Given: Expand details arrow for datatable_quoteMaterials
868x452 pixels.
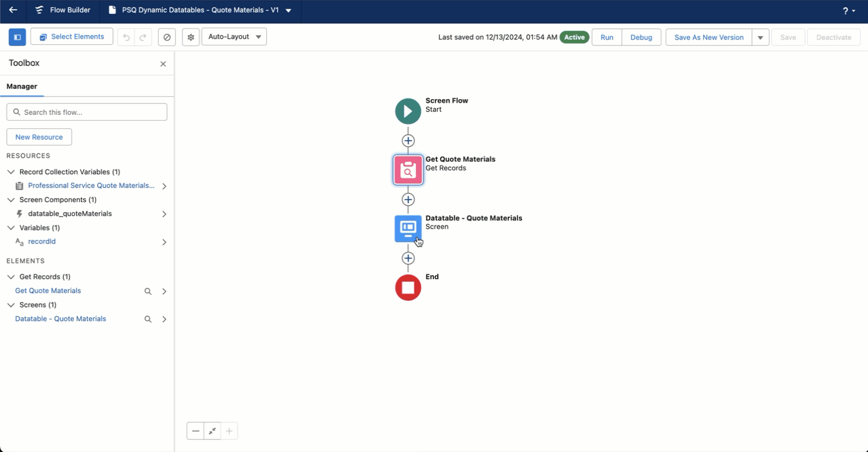Looking at the screenshot, I should point(164,214).
